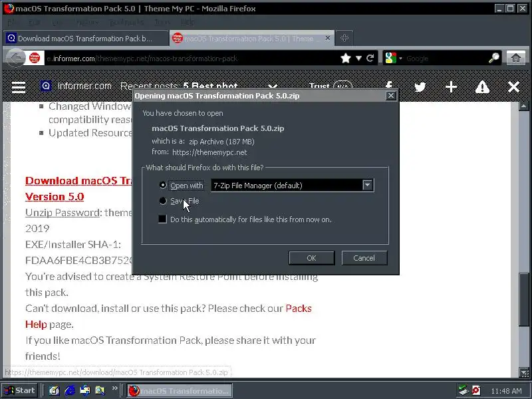Click the Download macOS Transformation Pack link
The width and height of the screenshot is (532, 399).
pos(78,180)
